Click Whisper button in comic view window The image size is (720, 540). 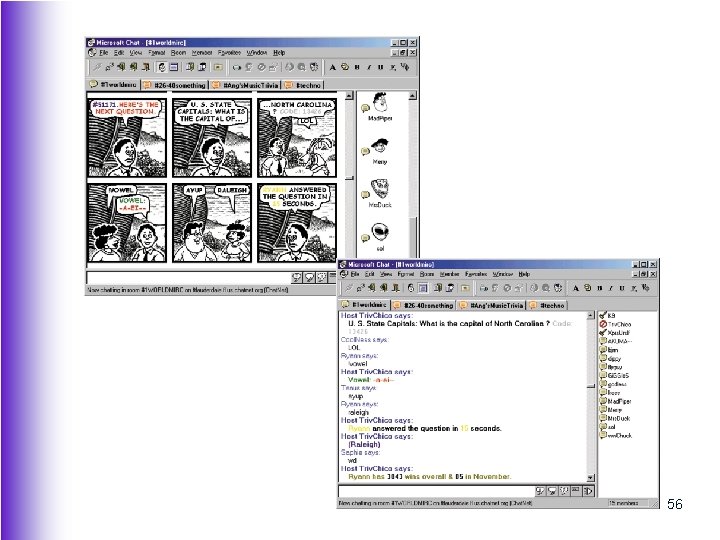click(x=322, y=277)
